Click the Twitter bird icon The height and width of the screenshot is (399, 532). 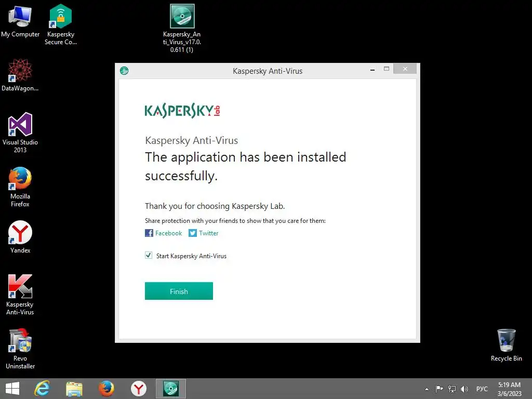click(192, 233)
